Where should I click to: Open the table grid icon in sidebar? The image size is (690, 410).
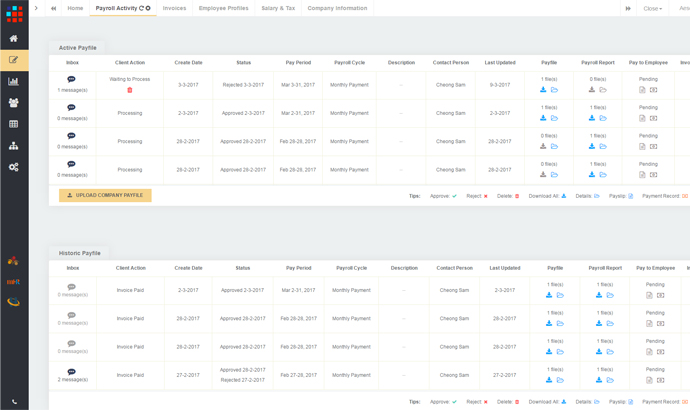14,124
